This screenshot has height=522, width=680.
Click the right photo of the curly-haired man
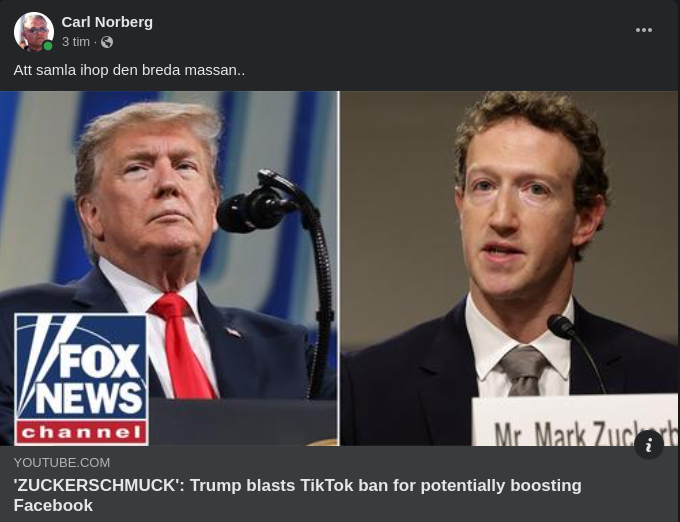(510, 268)
